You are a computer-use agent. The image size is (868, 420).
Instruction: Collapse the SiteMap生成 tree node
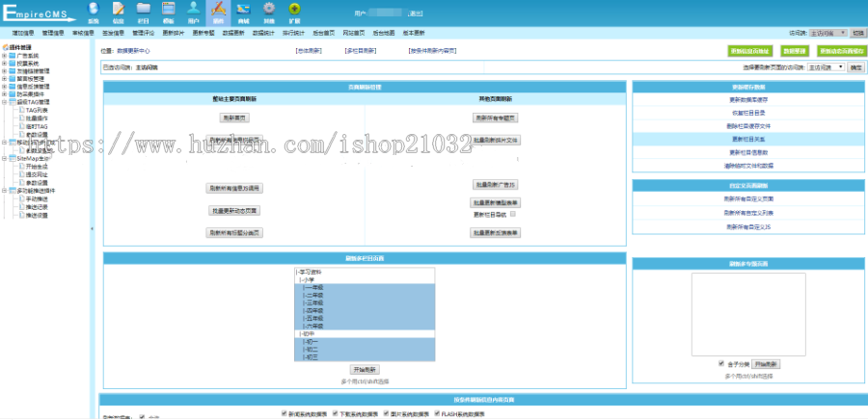coord(5,159)
